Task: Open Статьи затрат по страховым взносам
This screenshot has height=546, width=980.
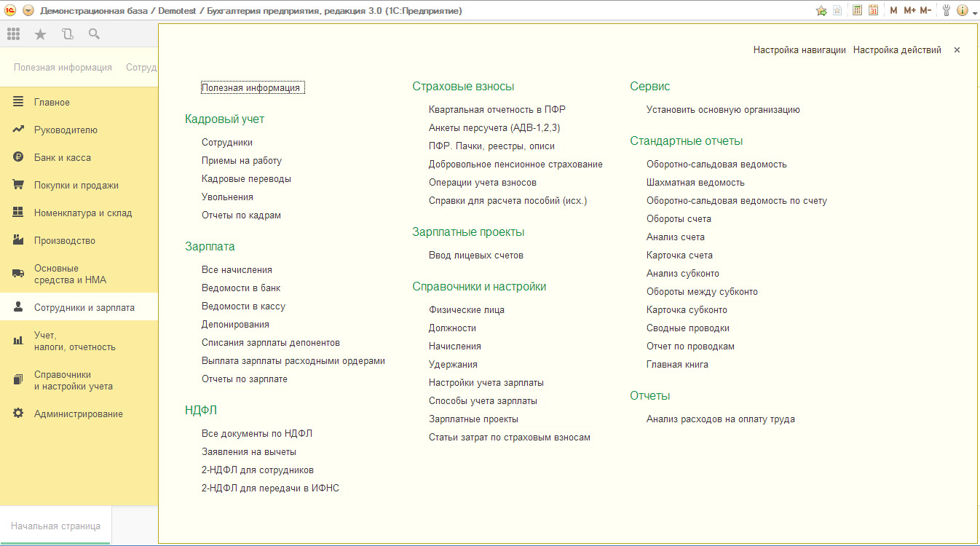Action: point(510,438)
